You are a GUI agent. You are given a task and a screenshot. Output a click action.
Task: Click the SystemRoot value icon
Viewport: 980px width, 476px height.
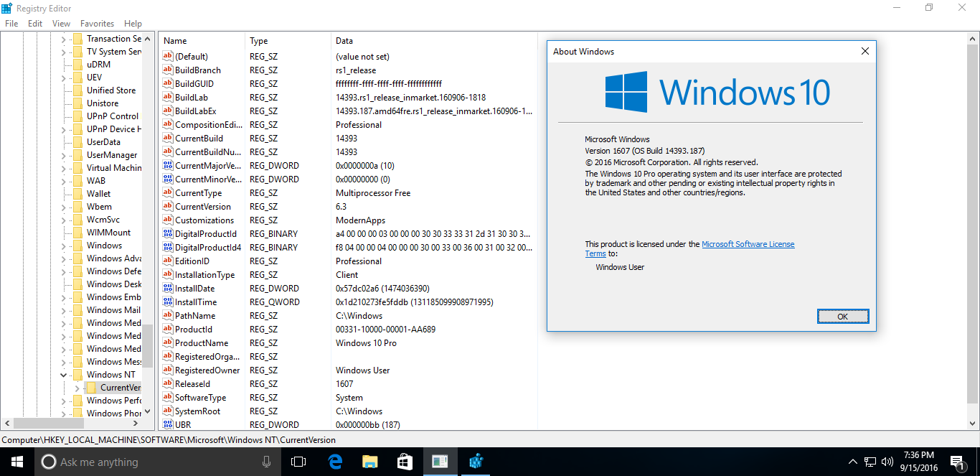tap(168, 411)
